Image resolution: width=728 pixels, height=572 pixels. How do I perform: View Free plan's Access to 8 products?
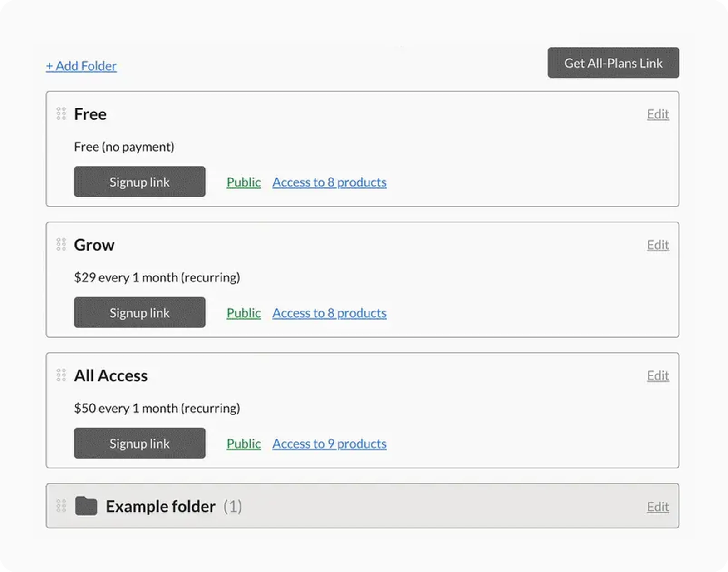pos(330,182)
